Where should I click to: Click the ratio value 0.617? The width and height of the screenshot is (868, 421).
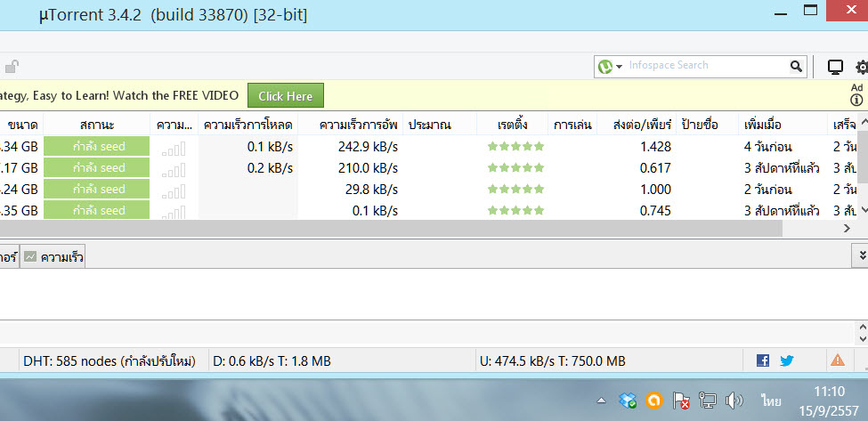pyautogui.click(x=655, y=167)
